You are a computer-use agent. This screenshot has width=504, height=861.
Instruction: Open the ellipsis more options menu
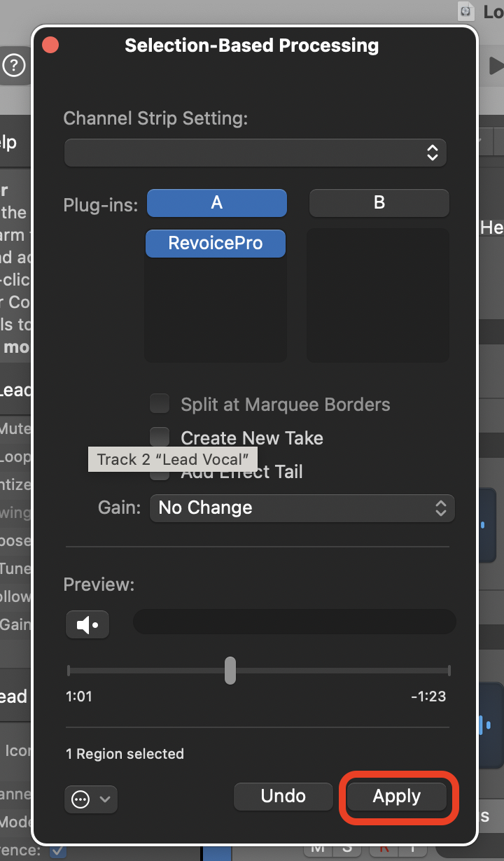coord(90,799)
